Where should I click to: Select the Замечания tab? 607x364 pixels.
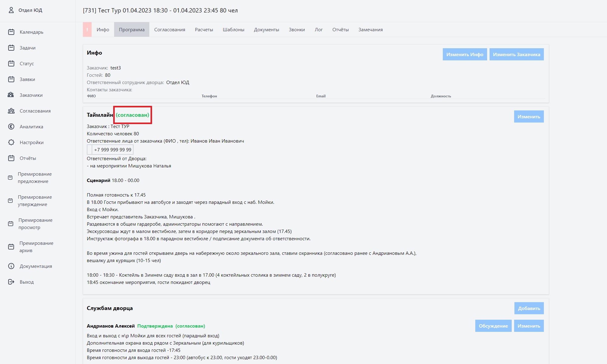point(370,29)
